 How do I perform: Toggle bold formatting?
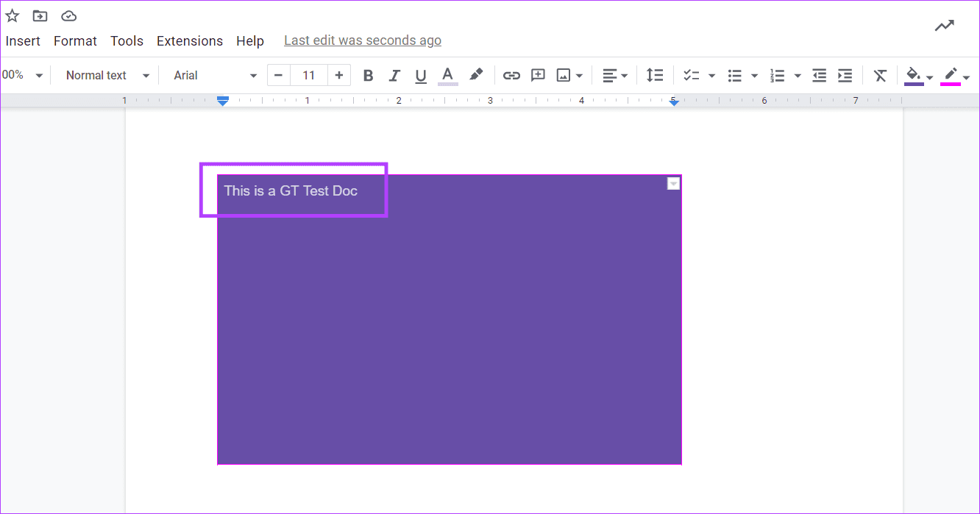368,74
